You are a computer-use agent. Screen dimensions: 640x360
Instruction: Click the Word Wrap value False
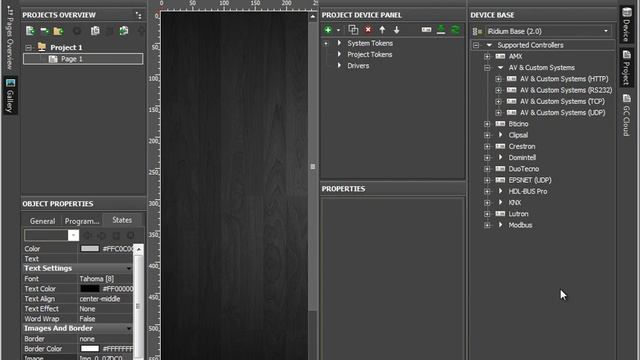(87, 319)
